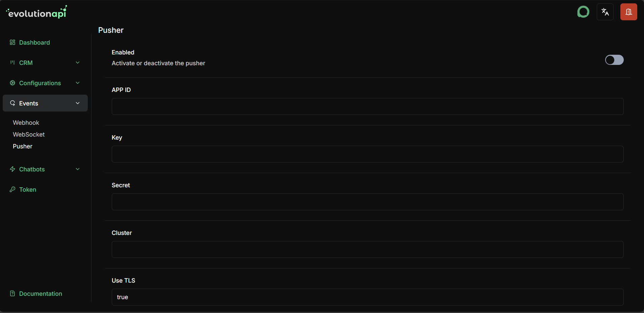The image size is (644, 313).
Task: Click the green circular status icon in header
Action: pyautogui.click(x=583, y=11)
